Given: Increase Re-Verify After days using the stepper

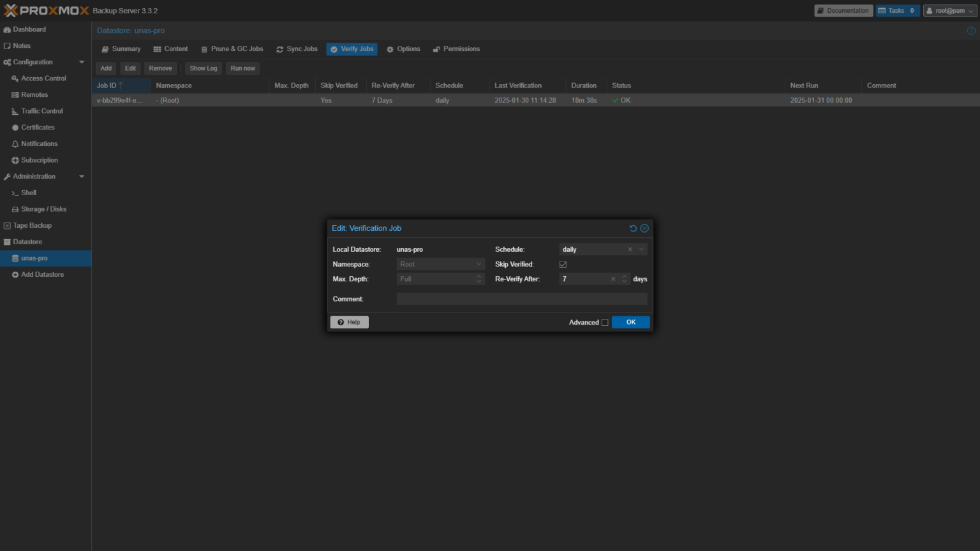Looking at the screenshot, I should tap(624, 276).
